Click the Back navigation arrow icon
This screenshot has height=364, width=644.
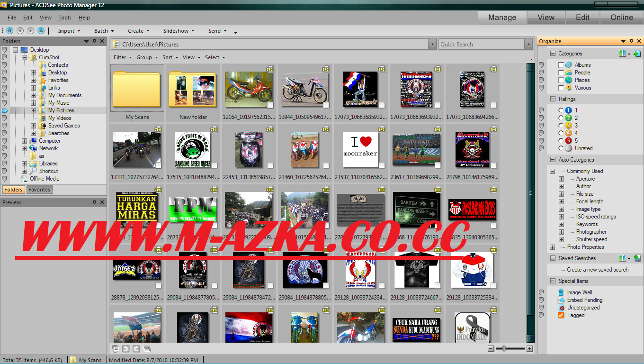coord(20,30)
